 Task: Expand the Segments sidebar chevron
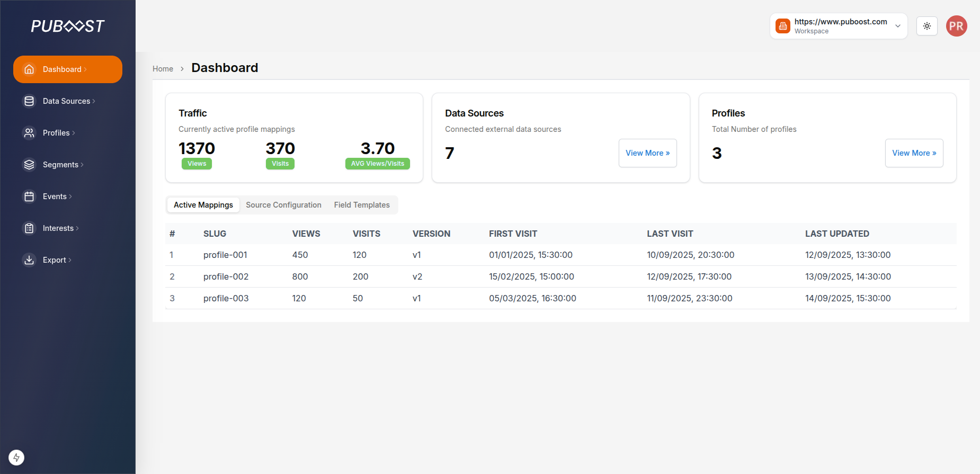click(82, 165)
